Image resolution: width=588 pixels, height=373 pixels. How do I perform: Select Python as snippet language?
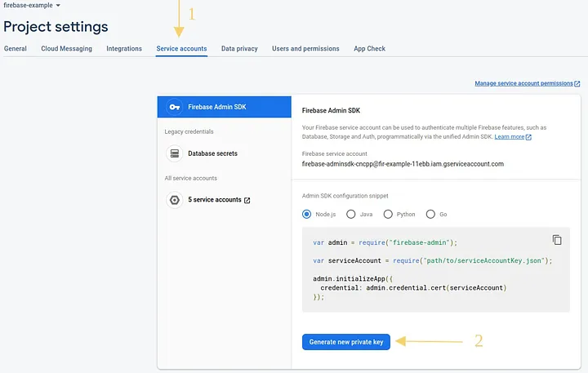point(388,214)
